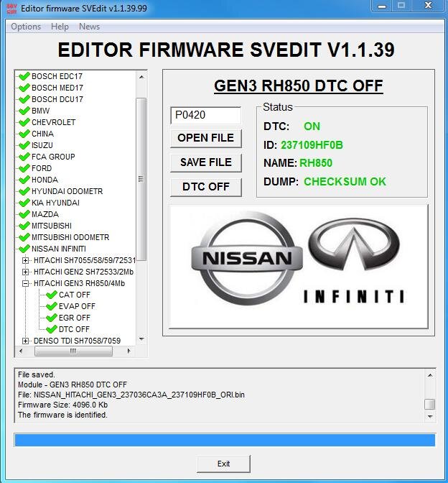Click green checkmark icon beside FCA GROUP
448x483 pixels.
24,157
